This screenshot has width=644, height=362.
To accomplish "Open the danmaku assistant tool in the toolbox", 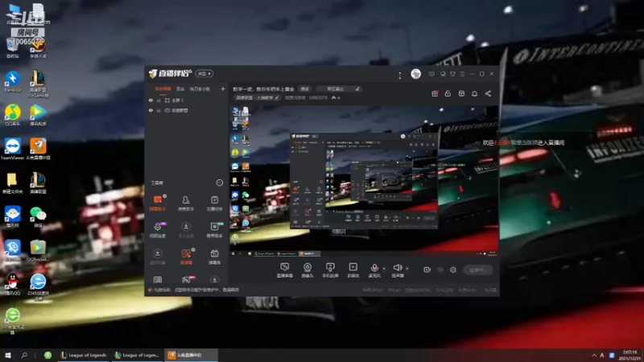I will 157,204.
